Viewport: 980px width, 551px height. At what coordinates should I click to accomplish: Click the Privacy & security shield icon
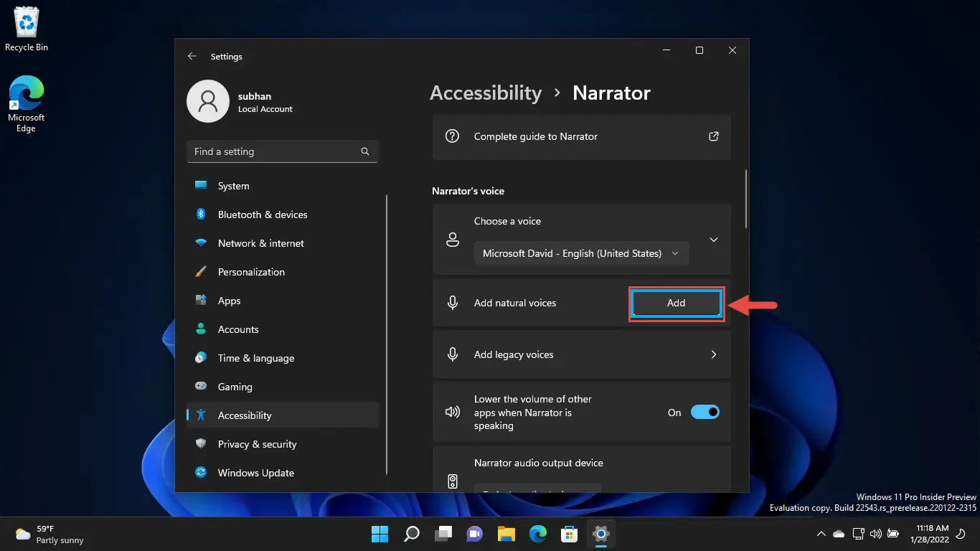(202, 443)
